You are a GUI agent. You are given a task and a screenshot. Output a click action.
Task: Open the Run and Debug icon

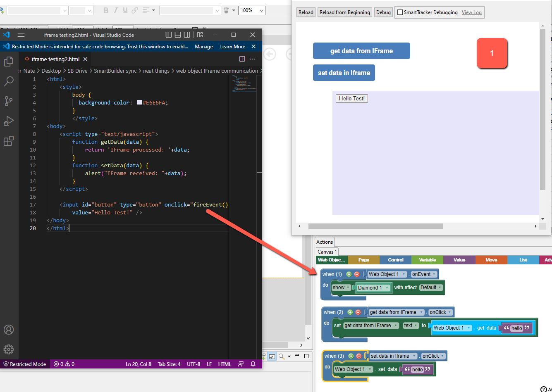pyautogui.click(x=8, y=121)
